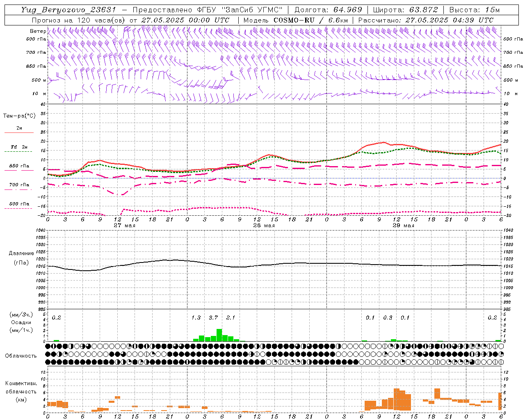
Task: Click the Широта: 63.872 value
Action: point(405,10)
